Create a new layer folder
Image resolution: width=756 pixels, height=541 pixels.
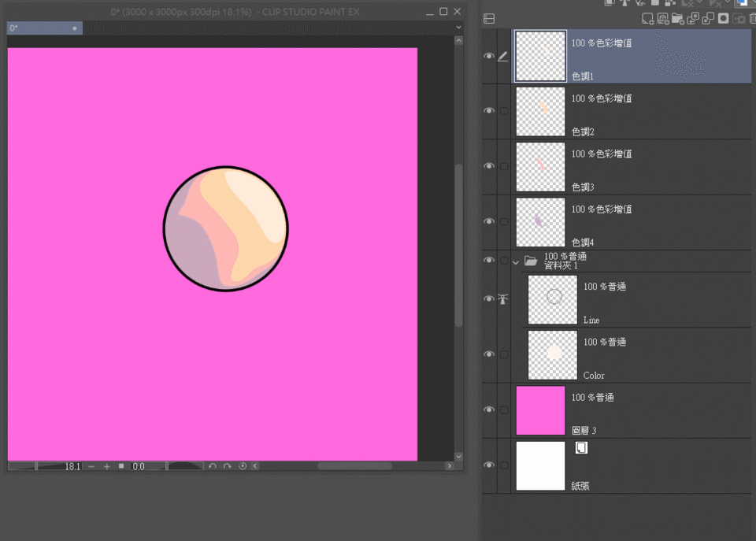tap(677, 18)
